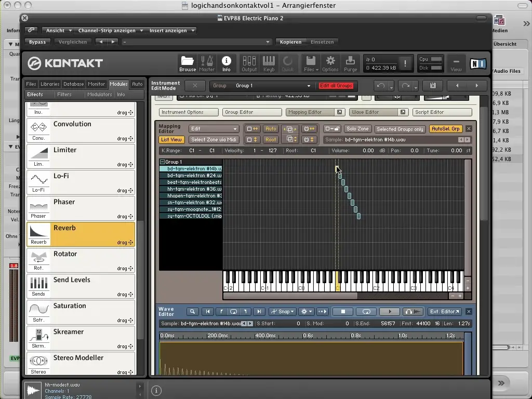The width and height of the screenshot is (532, 399).
Task: Toggle Edit all Groups button
Action: point(336,86)
